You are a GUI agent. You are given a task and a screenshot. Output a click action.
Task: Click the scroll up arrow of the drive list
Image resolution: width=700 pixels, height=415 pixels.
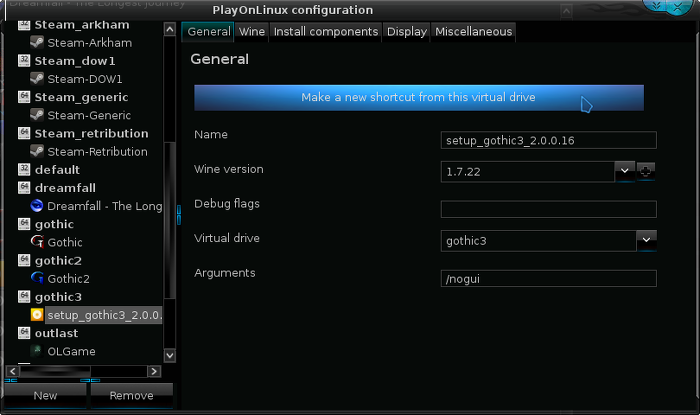170,30
